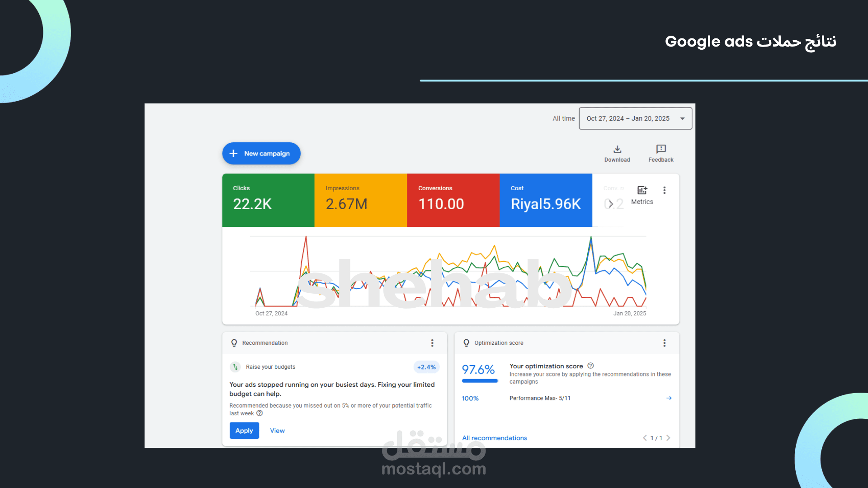The image size is (868, 488).
Task: Click the Recommendation lightbulb icon
Action: pyautogui.click(x=234, y=343)
